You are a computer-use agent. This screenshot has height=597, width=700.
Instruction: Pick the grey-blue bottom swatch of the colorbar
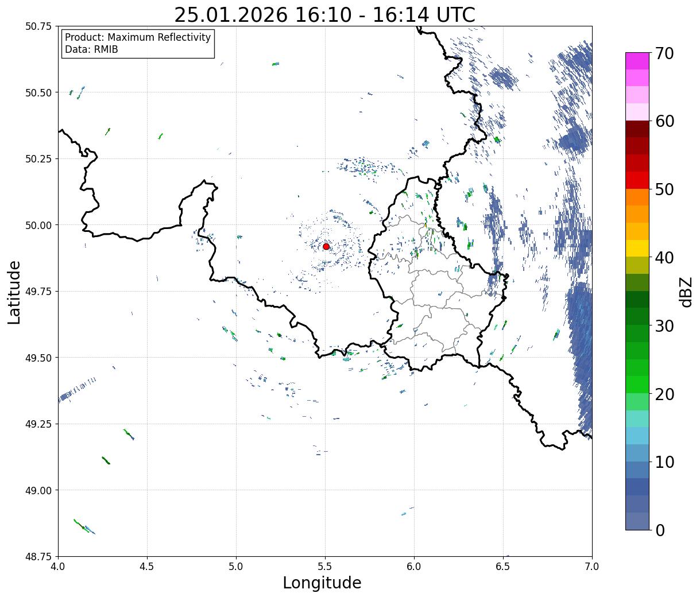(637, 521)
